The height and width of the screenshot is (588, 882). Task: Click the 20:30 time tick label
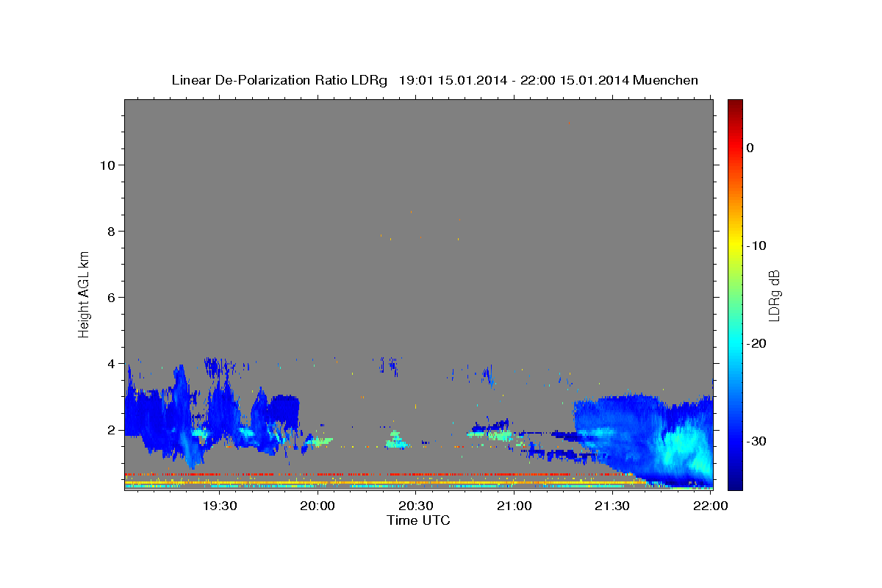click(416, 506)
